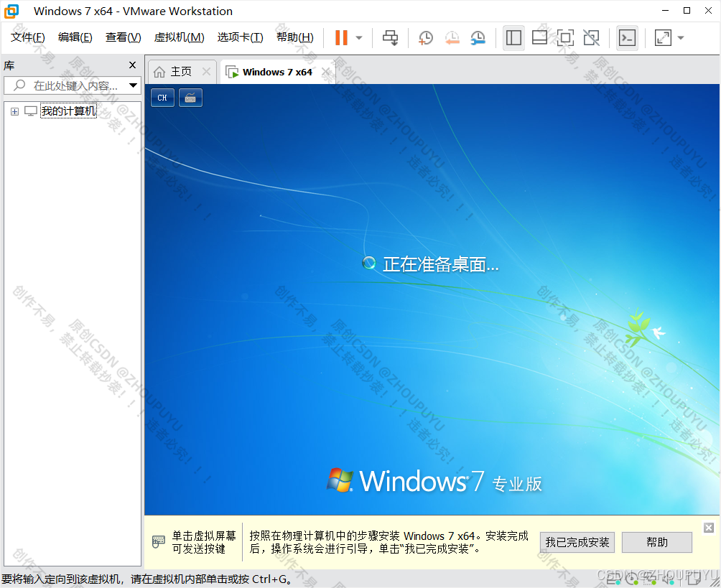
Task: Open the stretch guest dropdown arrow
Action: click(x=681, y=38)
